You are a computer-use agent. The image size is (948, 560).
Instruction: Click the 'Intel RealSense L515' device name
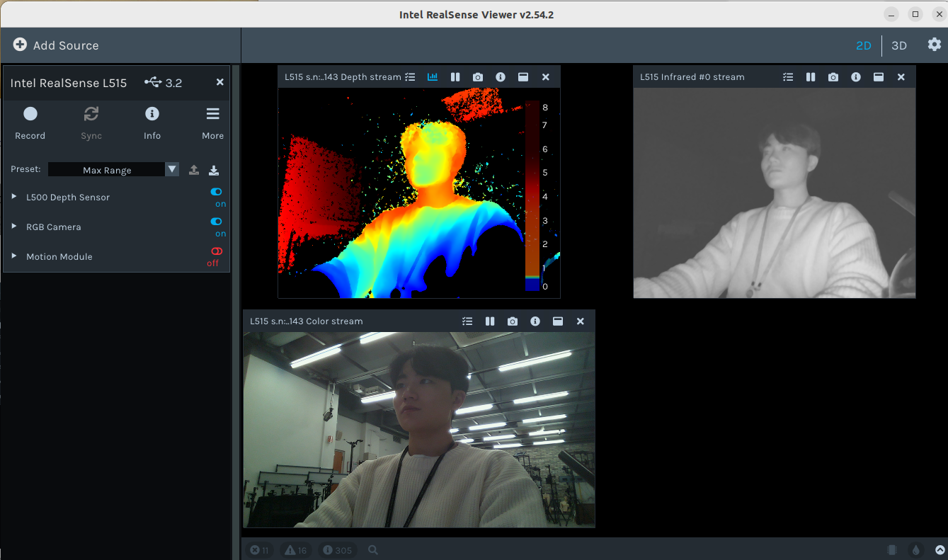click(69, 83)
